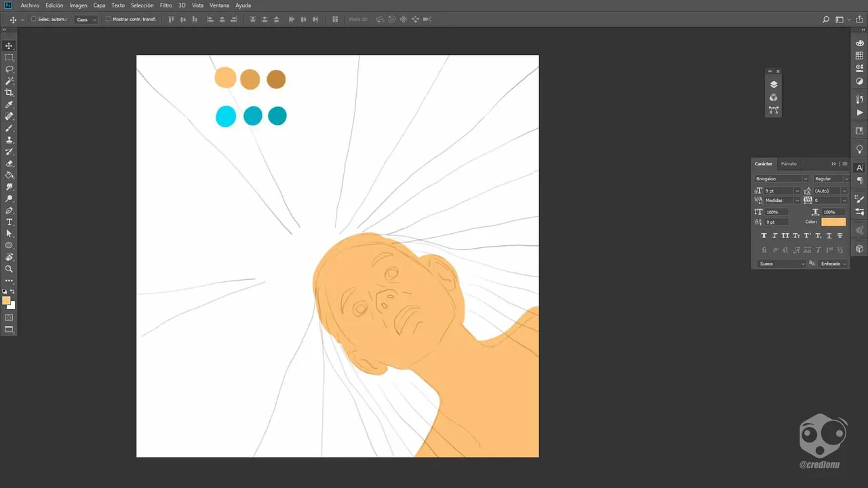
Task: Open the 3D cube panel icon
Action: pos(860,249)
